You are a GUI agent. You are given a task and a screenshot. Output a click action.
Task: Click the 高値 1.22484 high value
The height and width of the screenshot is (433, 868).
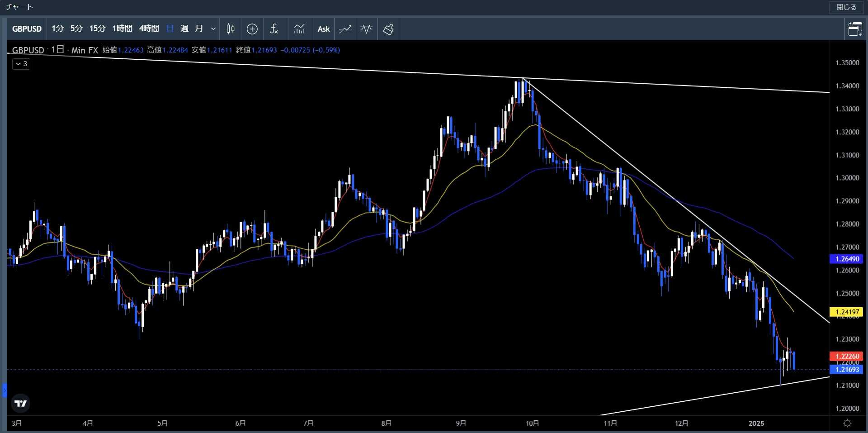[x=167, y=50]
